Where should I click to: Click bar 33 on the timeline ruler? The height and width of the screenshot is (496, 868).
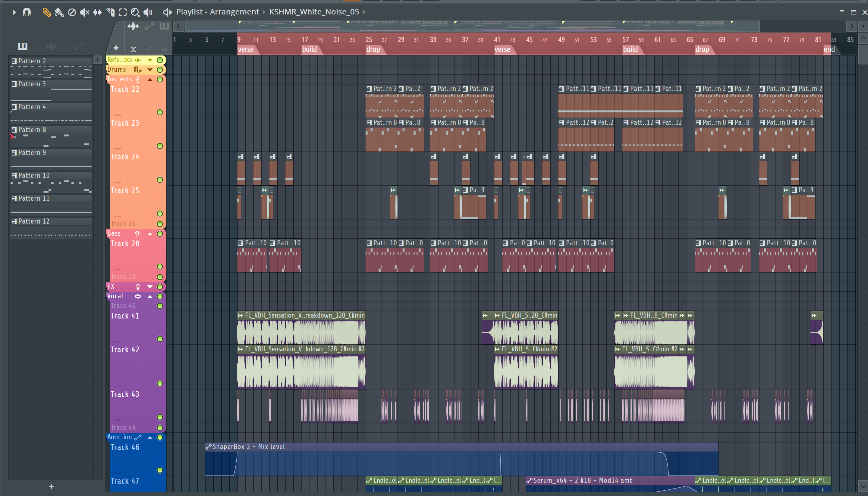click(x=433, y=39)
